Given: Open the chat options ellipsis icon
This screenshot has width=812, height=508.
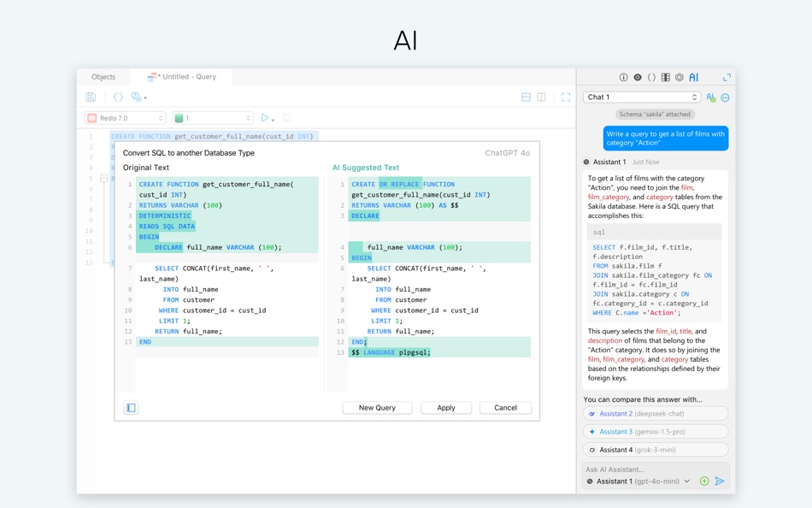Looking at the screenshot, I should pyautogui.click(x=725, y=97).
